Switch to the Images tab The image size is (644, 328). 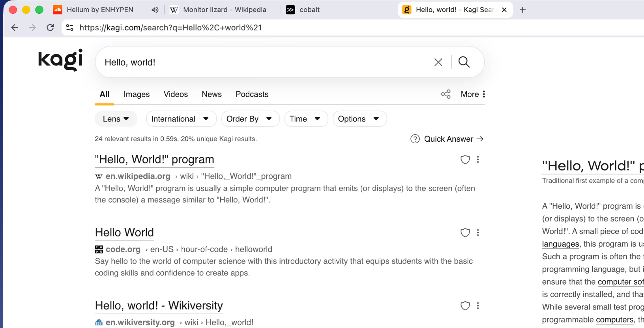pyautogui.click(x=137, y=94)
